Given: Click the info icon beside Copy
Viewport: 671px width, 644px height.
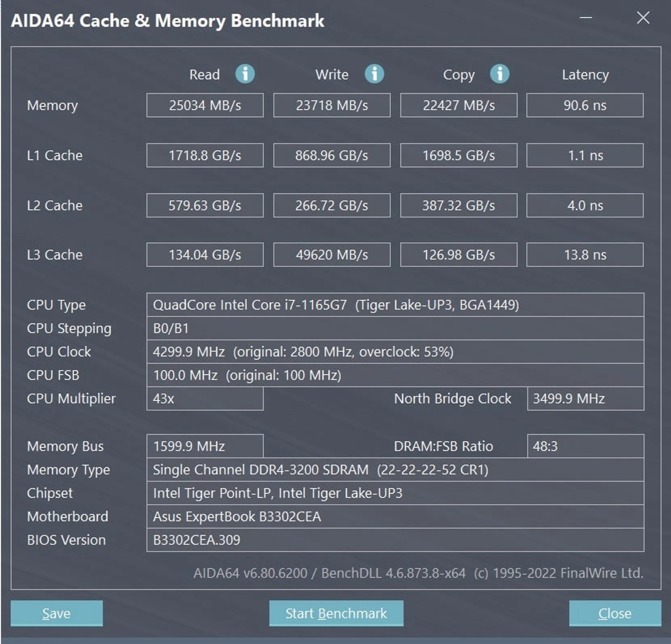Looking at the screenshot, I should pyautogui.click(x=500, y=74).
